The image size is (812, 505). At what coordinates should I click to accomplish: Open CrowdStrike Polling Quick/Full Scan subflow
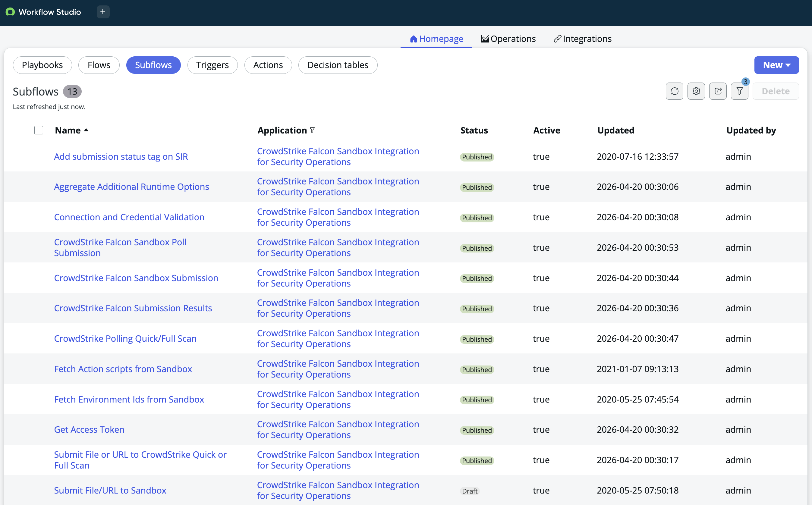[x=125, y=338]
